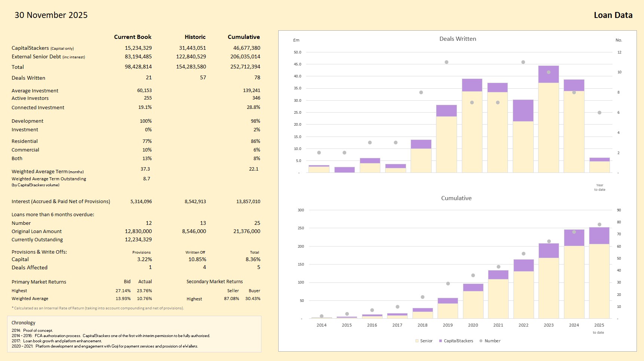Select the Loan Data page heading
This screenshot has height=361, width=644.
(x=613, y=15)
